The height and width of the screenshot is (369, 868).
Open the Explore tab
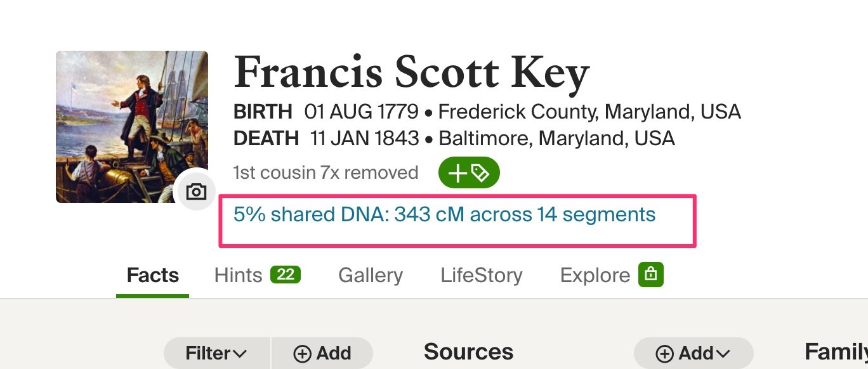[595, 275]
